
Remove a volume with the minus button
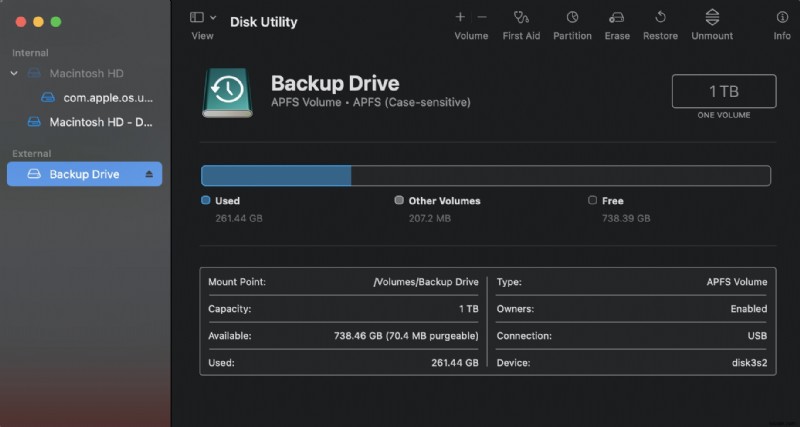pyautogui.click(x=482, y=17)
